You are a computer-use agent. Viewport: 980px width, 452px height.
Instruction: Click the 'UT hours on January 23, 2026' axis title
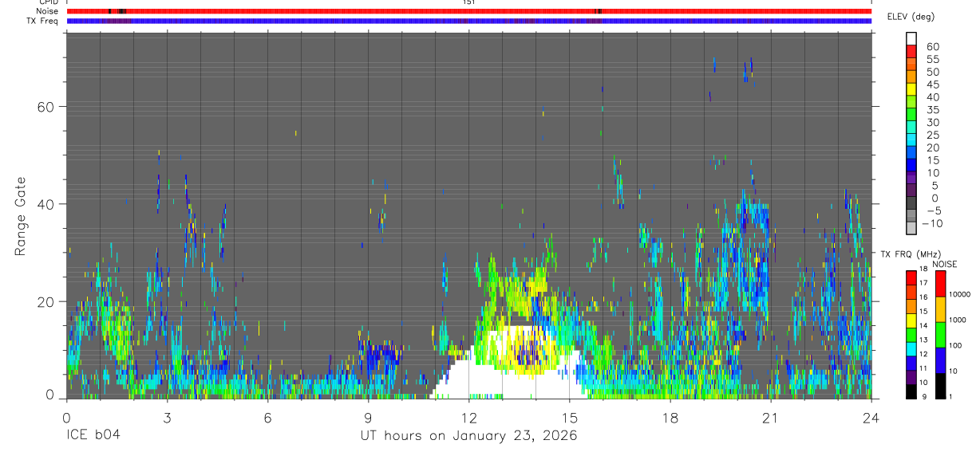point(468,436)
